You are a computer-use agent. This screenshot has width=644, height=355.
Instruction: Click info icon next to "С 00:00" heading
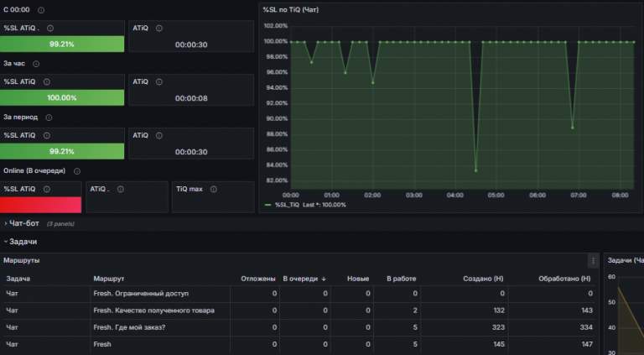pos(42,11)
